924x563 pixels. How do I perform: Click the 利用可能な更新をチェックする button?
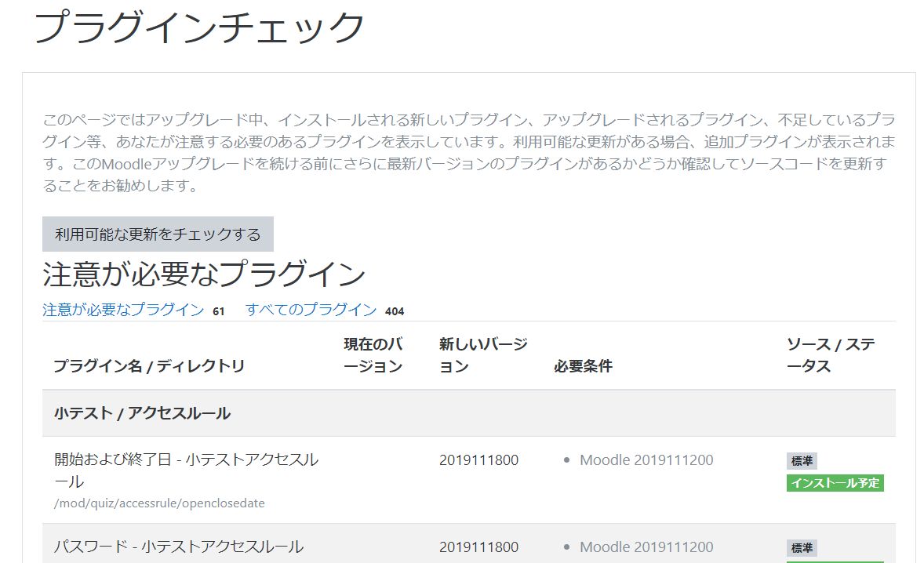pos(158,234)
